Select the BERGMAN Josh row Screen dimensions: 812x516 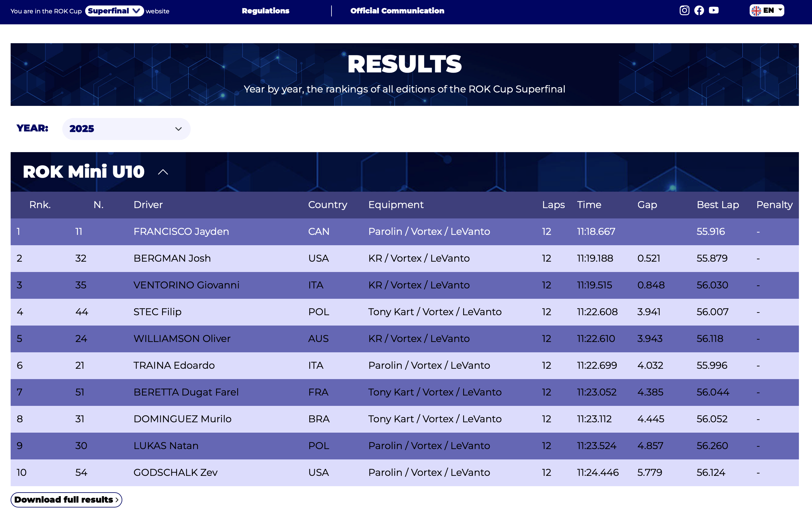pyautogui.click(x=172, y=258)
